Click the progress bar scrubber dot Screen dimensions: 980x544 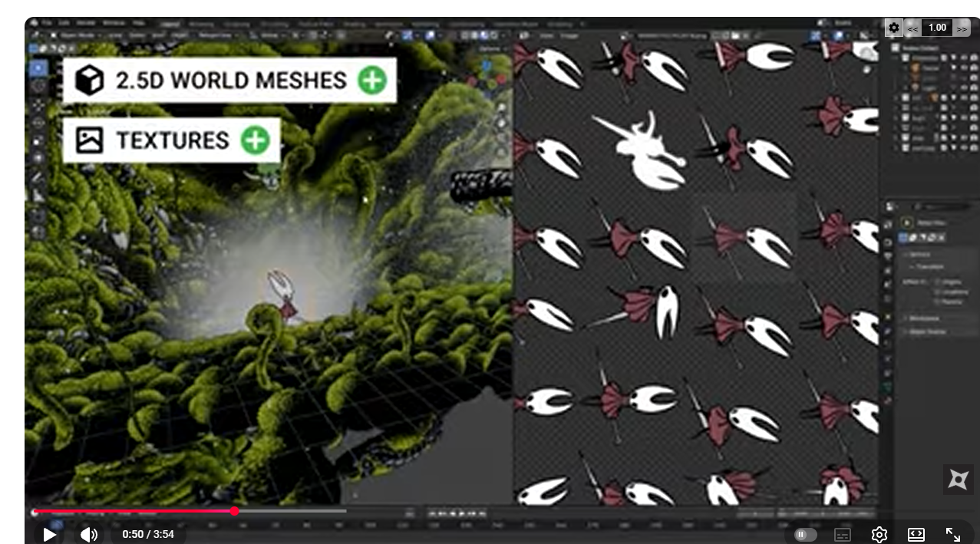[x=235, y=511]
